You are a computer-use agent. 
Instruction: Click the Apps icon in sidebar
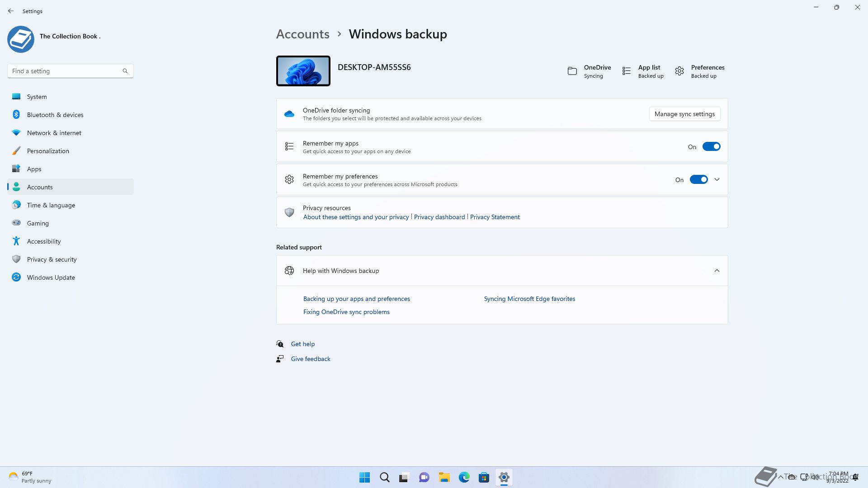tap(16, 169)
